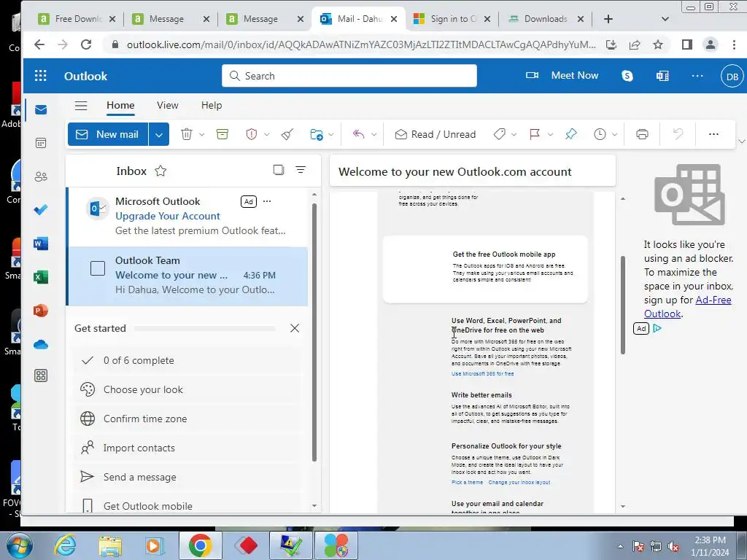Open the Filter icon in Inbox header
This screenshot has width=747, height=560.
(x=301, y=169)
